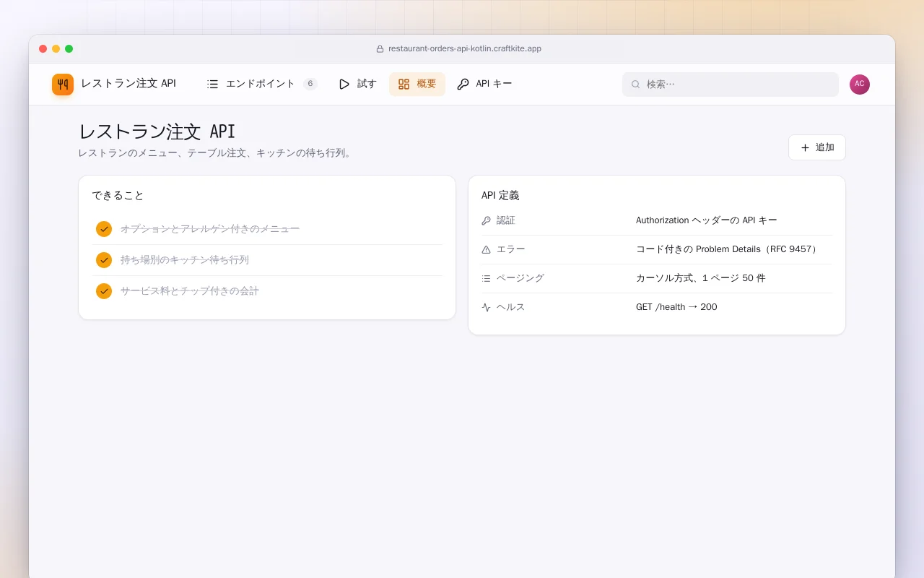
Task: Click text 持ち場別のキッチン待ち行列
Action: (x=185, y=260)
